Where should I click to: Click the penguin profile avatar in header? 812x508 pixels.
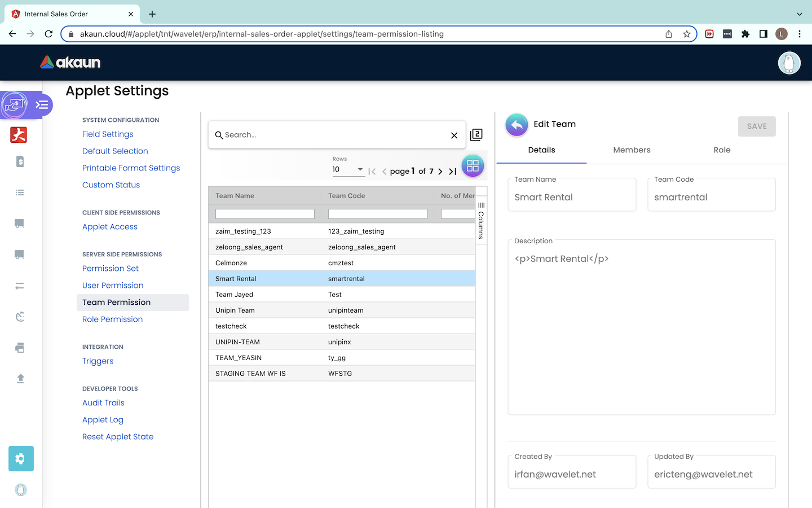tap(789, 63)
